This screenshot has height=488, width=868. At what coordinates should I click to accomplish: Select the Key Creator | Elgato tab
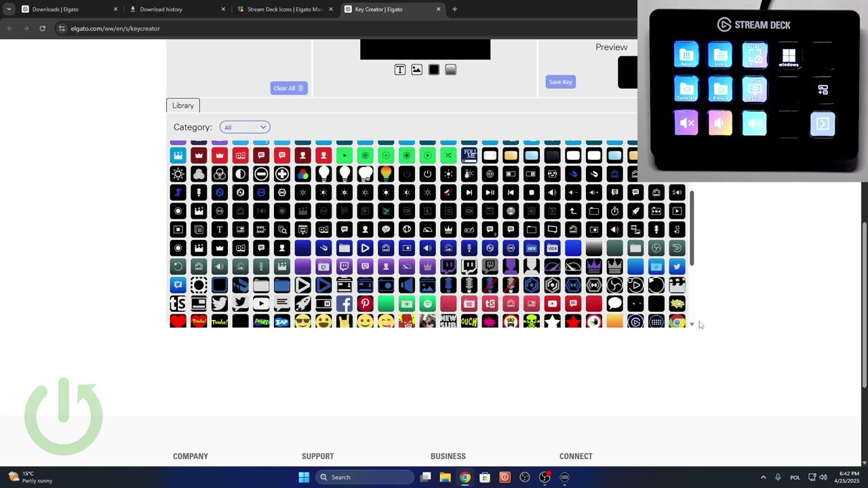click(x=393, y=9)
